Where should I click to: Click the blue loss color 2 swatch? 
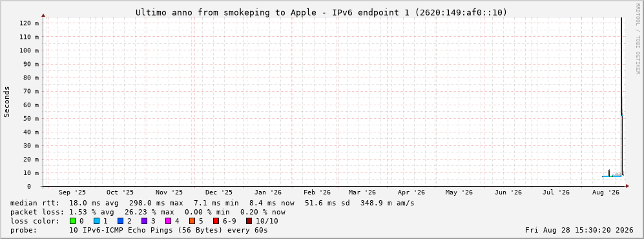tap(120, 222)
